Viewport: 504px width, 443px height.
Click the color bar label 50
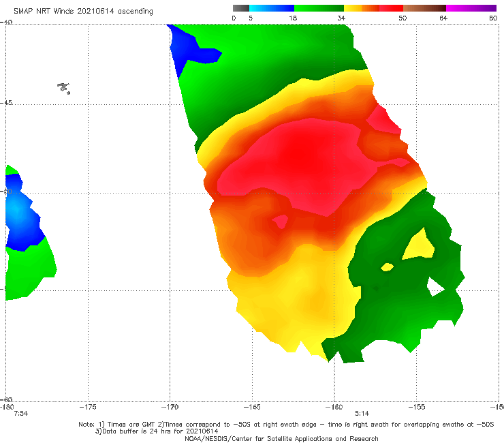(x=403, y=18)
